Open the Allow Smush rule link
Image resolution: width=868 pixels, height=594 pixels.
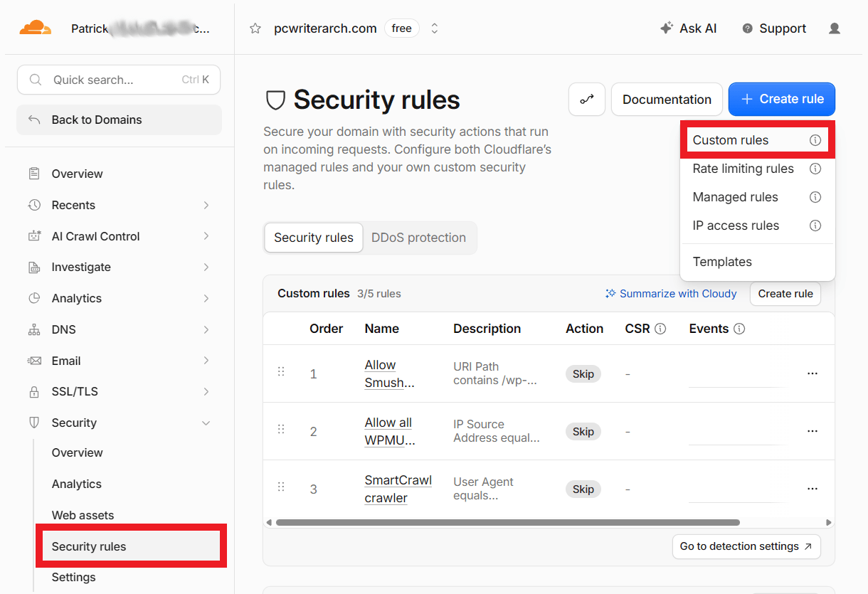coord(389,373)
